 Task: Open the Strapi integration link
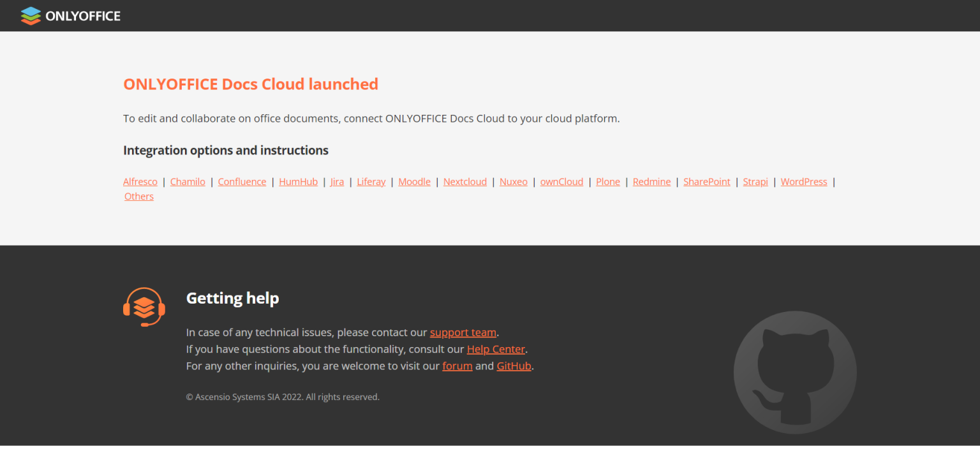point(755,182)
